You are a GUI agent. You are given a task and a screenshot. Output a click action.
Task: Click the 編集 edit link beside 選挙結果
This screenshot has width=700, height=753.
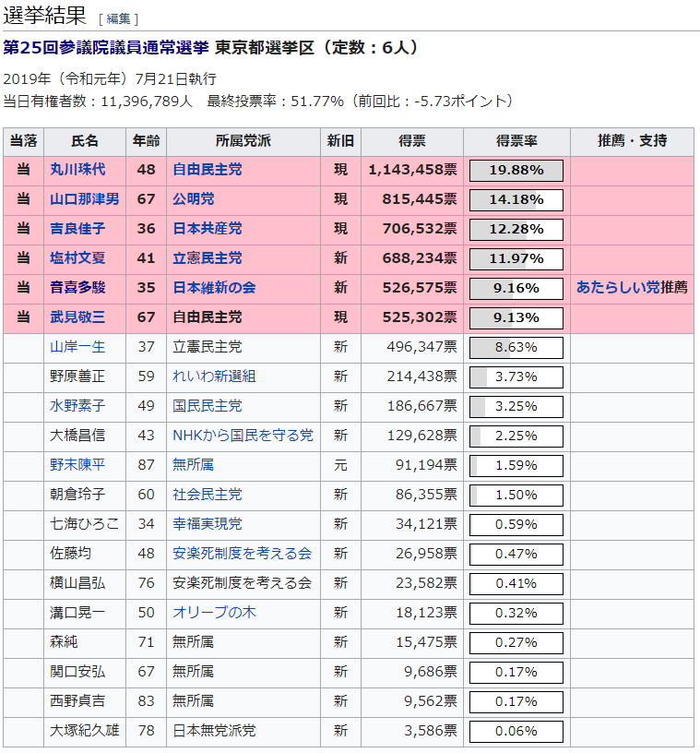(118, 18)
